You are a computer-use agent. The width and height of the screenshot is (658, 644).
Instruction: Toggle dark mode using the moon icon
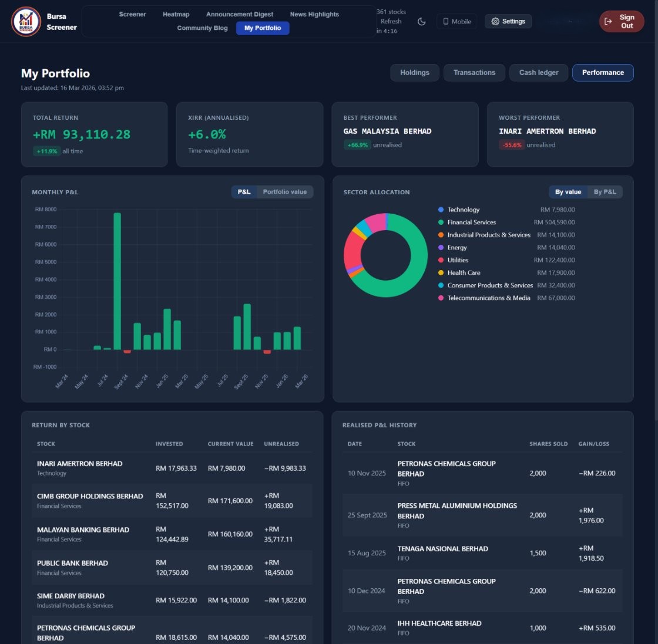coord(421,21)
